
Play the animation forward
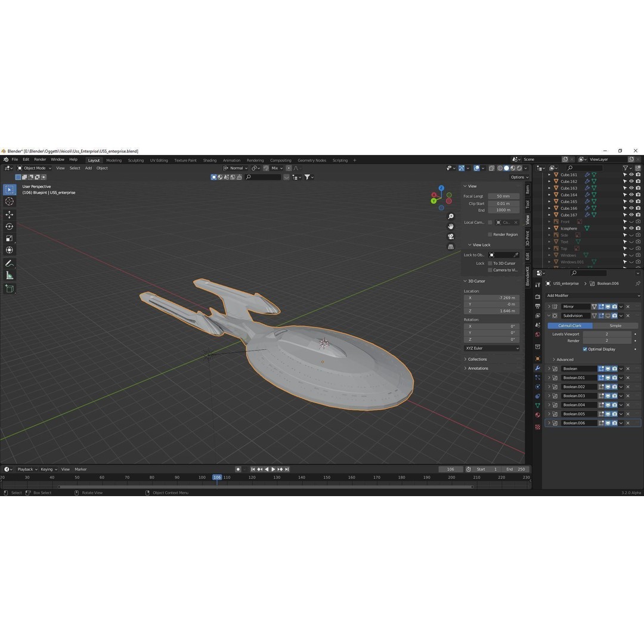pyautogui.click(x=273, y=469)
